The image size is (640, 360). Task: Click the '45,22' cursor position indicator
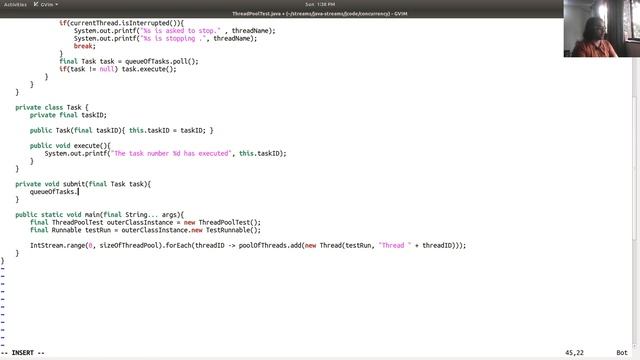[574, 353]
